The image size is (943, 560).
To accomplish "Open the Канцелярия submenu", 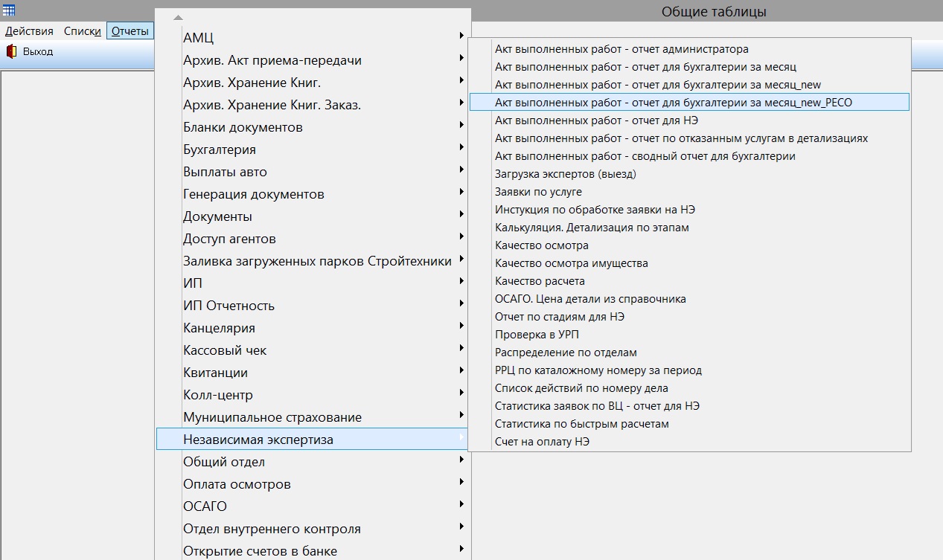I will click(x=313, y=328).
